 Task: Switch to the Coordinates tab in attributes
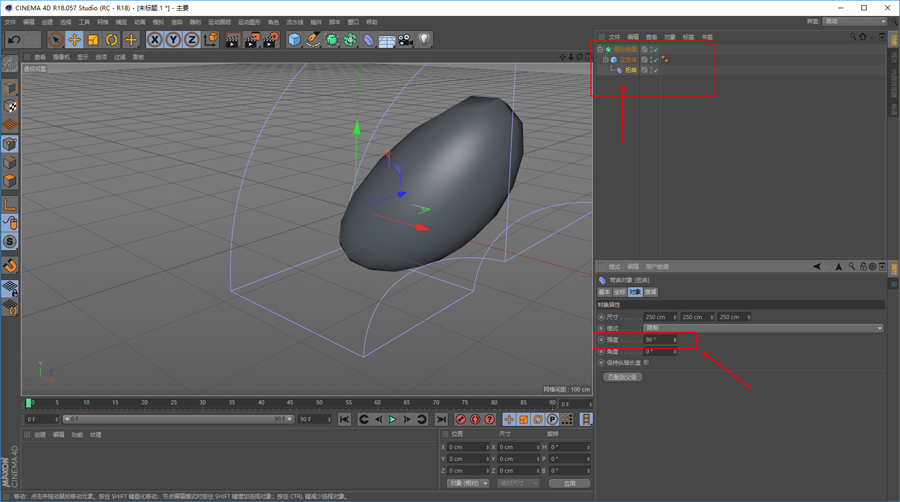(x=619, y=292)
